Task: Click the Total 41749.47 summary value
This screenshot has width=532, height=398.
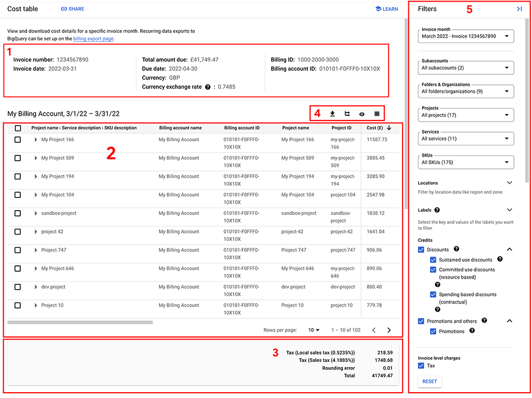Action: [x=382, y=376]
